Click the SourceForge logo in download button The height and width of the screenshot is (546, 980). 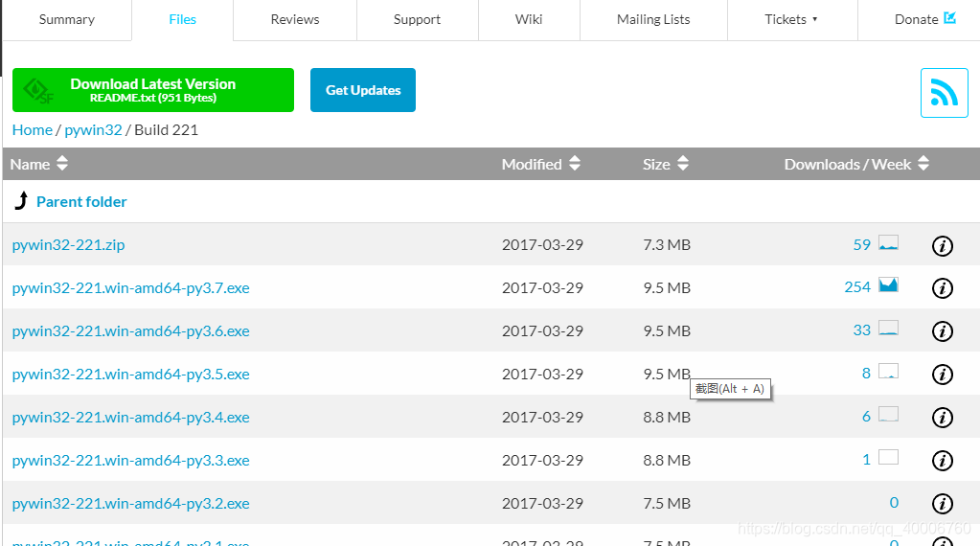(x=38, y=91)
